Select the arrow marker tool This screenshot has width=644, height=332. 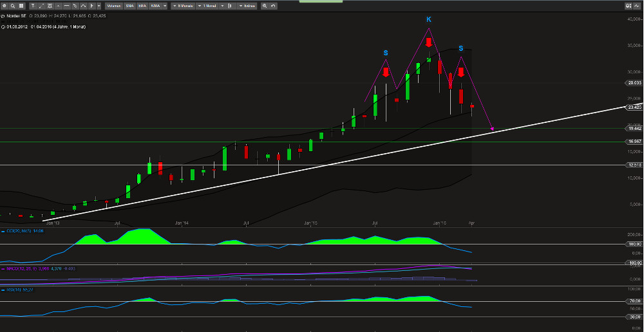pos(92,6)
